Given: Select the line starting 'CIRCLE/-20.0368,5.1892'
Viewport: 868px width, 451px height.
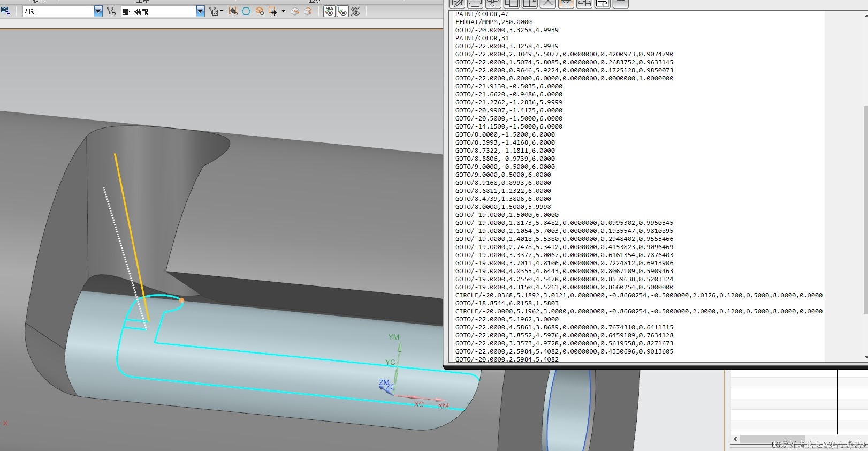Looking at the screenshot, I should (x=639, y=295).
